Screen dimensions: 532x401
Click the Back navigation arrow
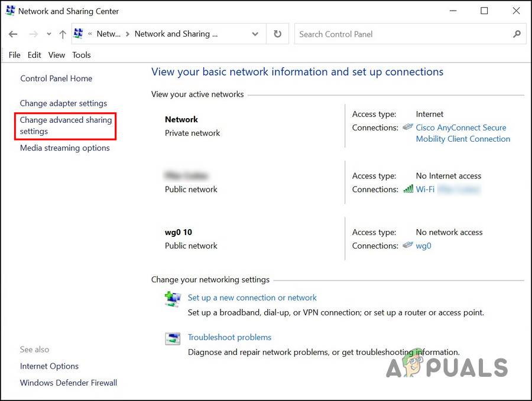[x=13, y=34]
